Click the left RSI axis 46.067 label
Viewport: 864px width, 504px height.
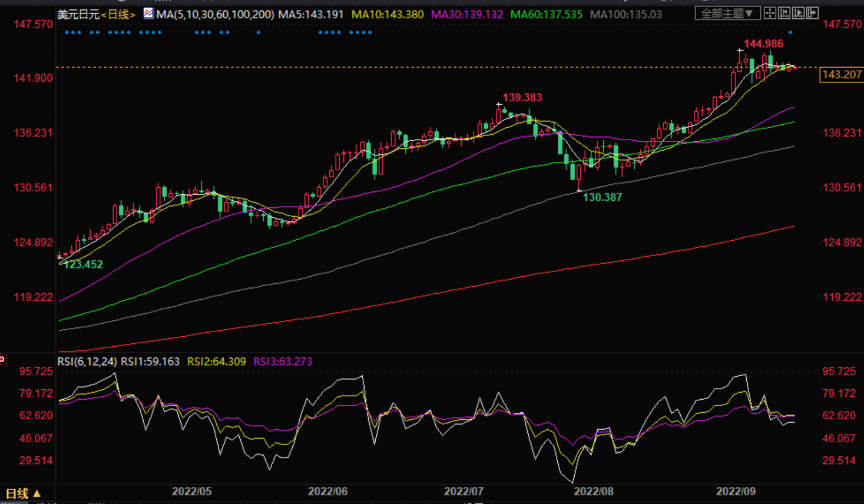click(36, 439)
